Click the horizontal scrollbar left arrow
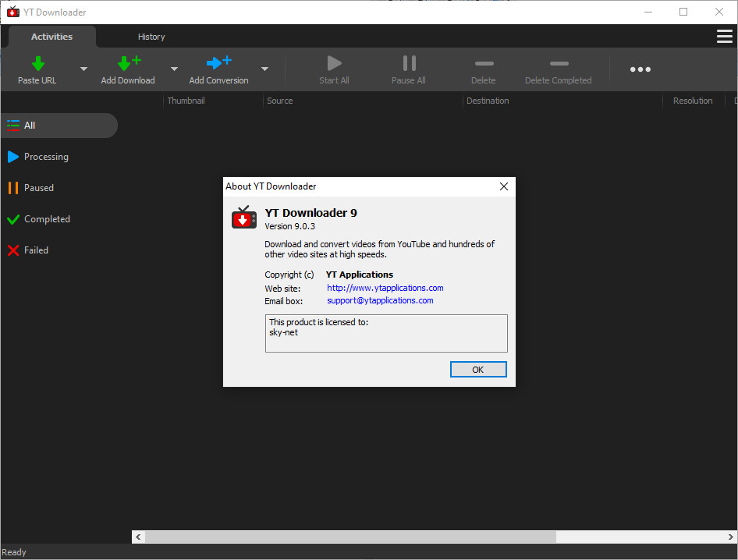The width and height of the screenshot is (738, 560). [x=138, y=537]
